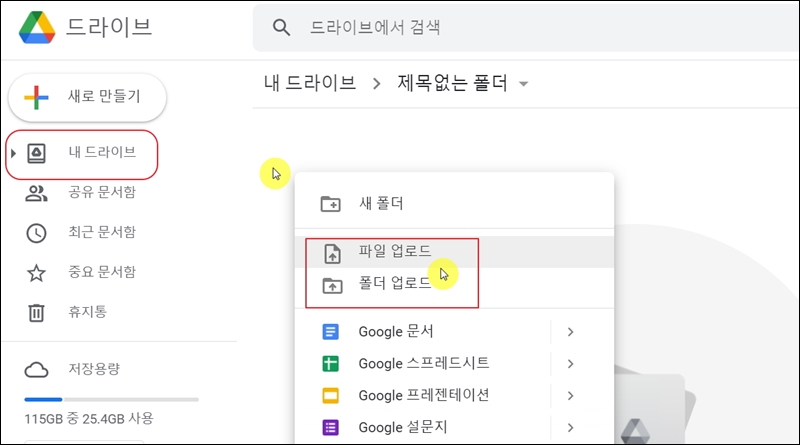The image size is (800, 445).
Task: Open the 제목없는 폴더 dropdown arrow
Action: coord(523,84)
